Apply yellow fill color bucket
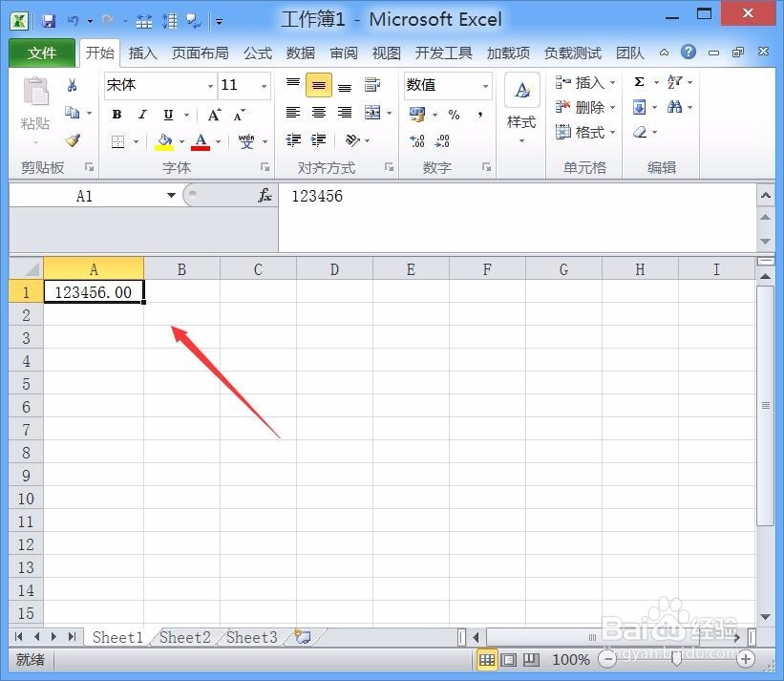The width and height of the screenshot is (784, 681). coord(164,142)
